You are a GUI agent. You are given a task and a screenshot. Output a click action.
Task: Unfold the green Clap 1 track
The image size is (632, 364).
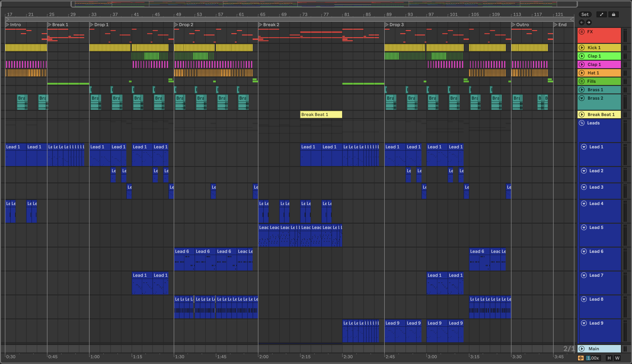[x=582, y=56]
